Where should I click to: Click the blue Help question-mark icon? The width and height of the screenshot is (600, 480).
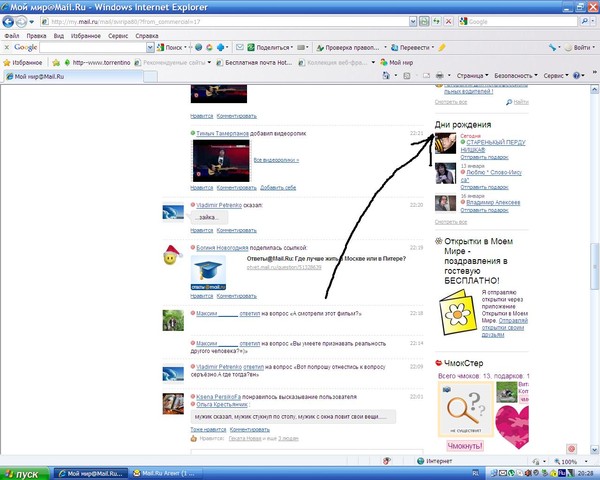coord(576,76)
